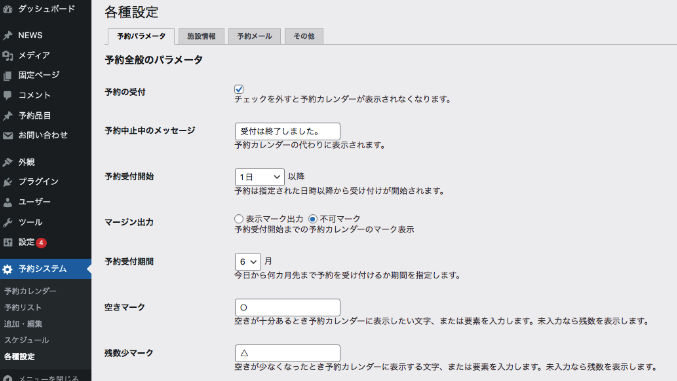The height and width of the screenshot is (381, 677).
Task: Go to 予約カレンダー submenu link
Action: [30, 291]
